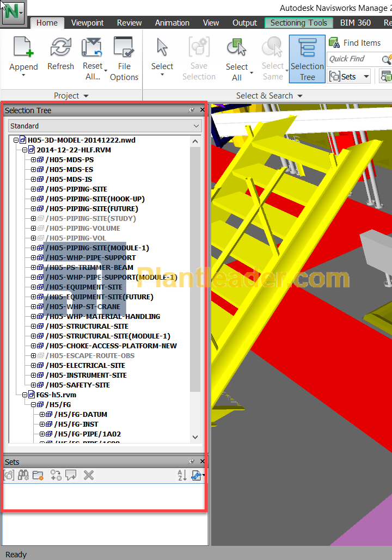Image resolution: width=392 pixels, height=560 pixels.
Task: Switch to the Home ribbon tab
Action: pos(47,23)
